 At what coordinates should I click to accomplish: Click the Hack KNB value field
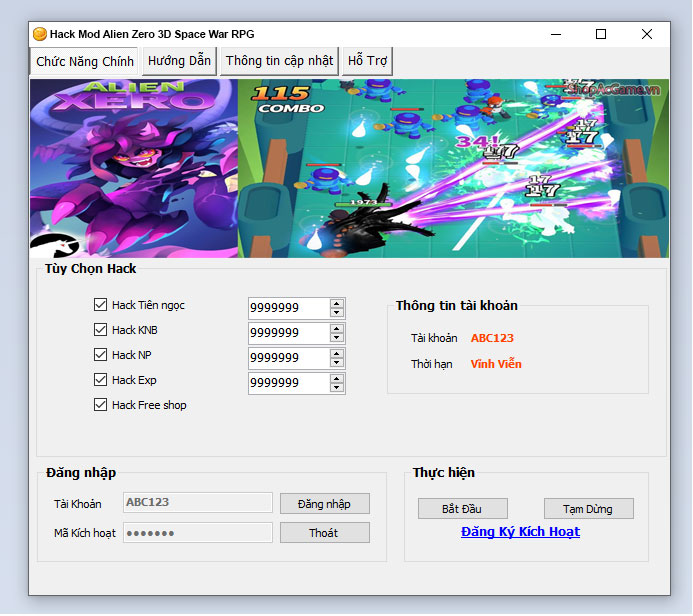click(289, 333)
